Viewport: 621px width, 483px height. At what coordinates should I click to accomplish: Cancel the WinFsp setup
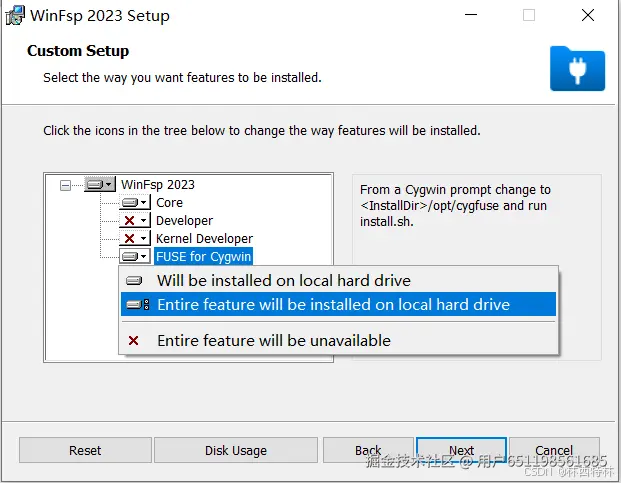click(554, 450)
